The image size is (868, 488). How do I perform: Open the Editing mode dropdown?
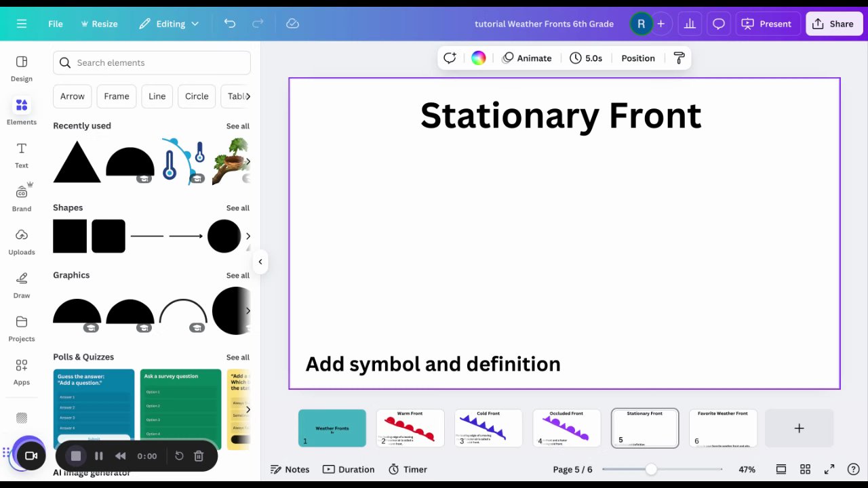[x=169, y=24]
